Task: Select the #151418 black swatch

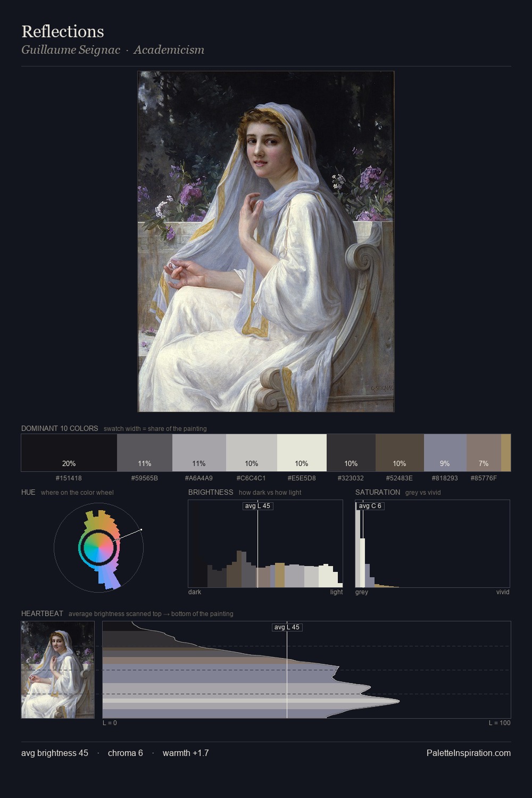Action: point(69,453)
